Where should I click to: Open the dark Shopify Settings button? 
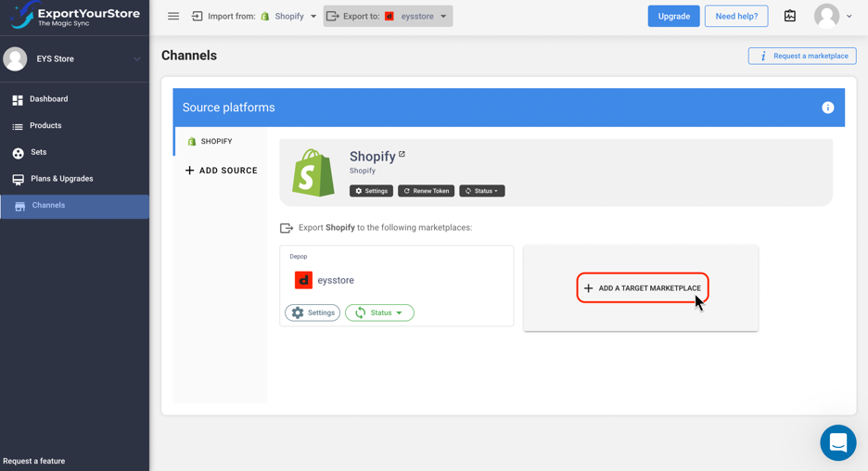pyautogui.click(x=371, y=191)
